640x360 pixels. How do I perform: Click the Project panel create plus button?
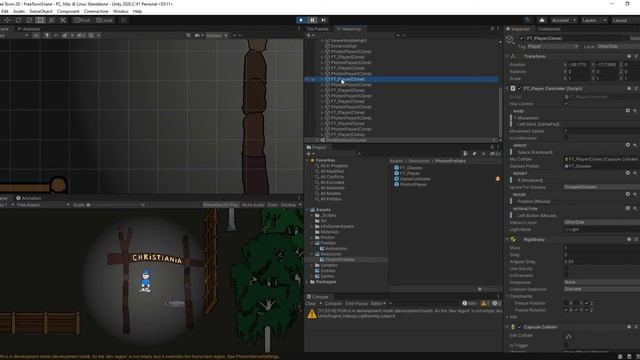coord(309,153)
